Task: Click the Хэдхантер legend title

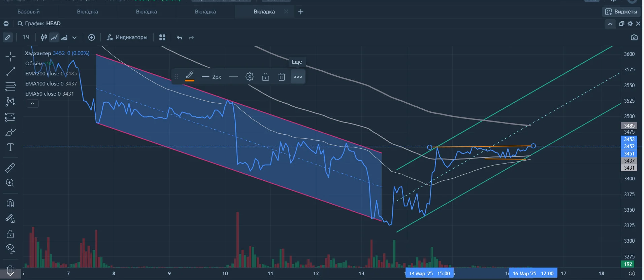Action: pyautogui.click(x=38, y=53)
